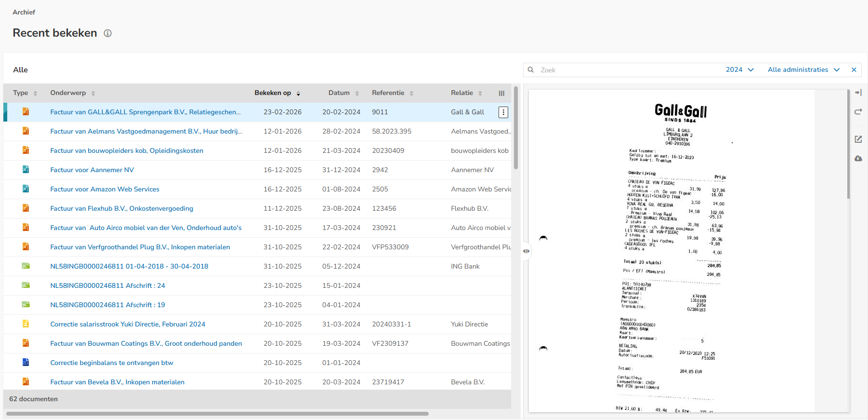Viewport: 868px width, 420px height.
Task: Open the Alle administraties dropdown
Action: [803, 70]
